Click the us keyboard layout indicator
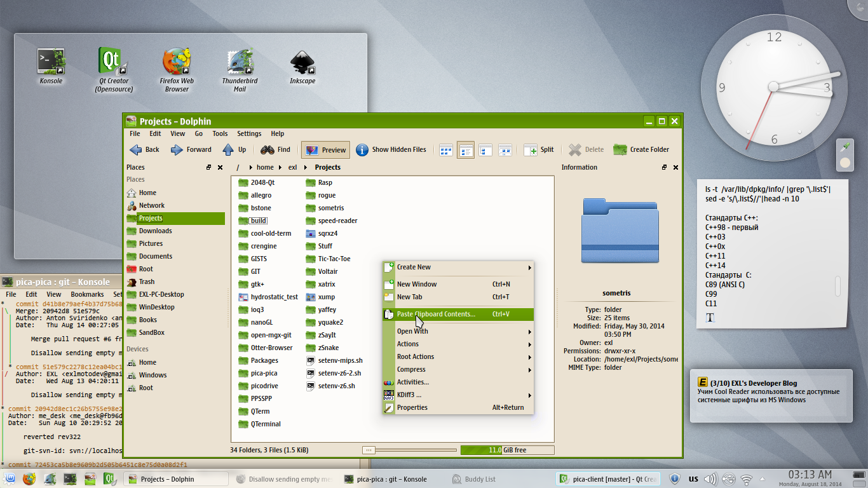The image size is (868, 488). click(x=693, y=479)
